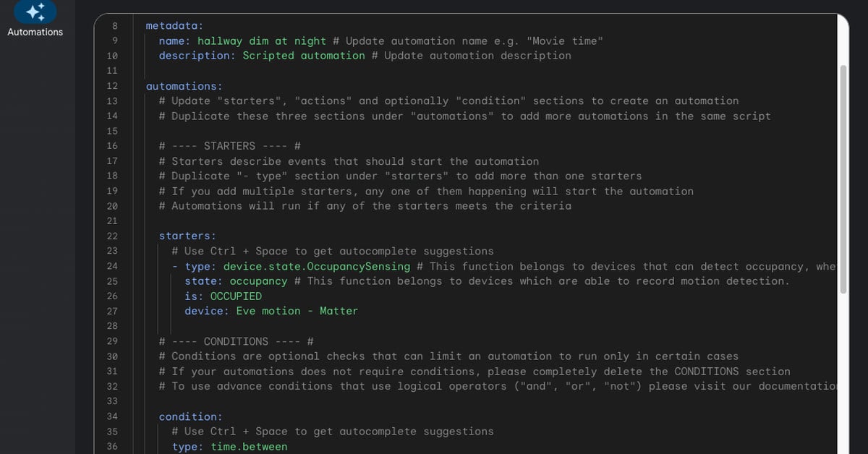Click the 'starters:' key on line 22
868x454 pixels.
(x=187, y=236)
